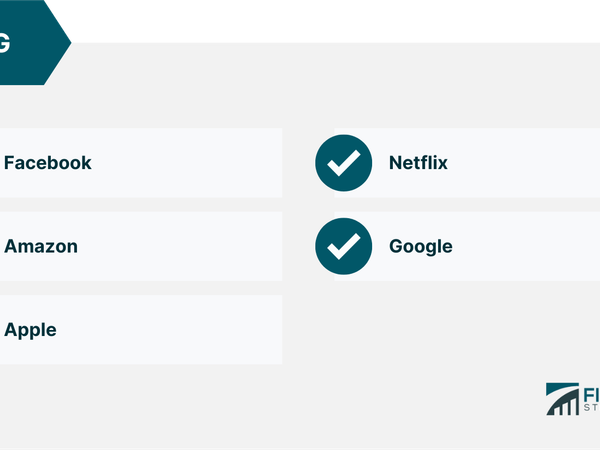Click the pointed tip of teal banner
Screen dimensions: 600x450
click(65, 42)
